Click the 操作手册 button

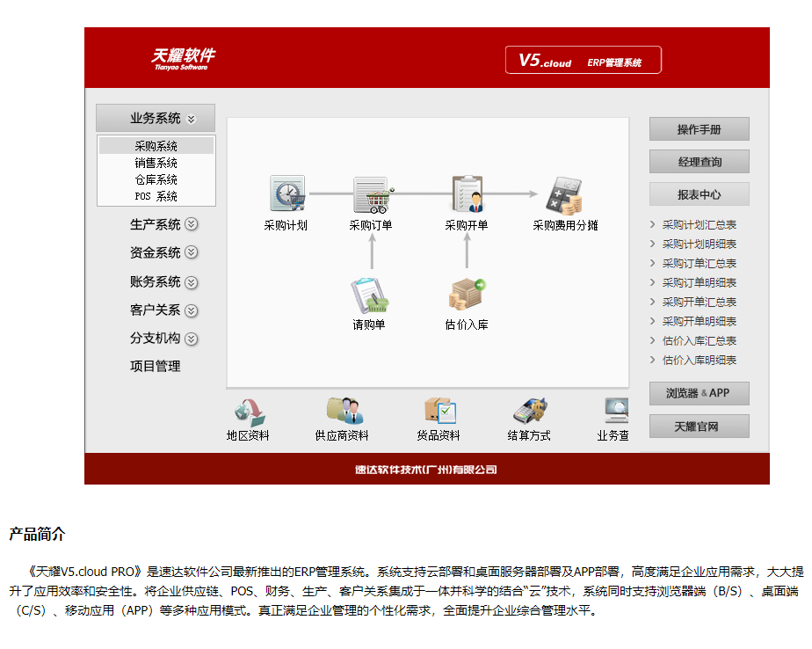point(700,129)
